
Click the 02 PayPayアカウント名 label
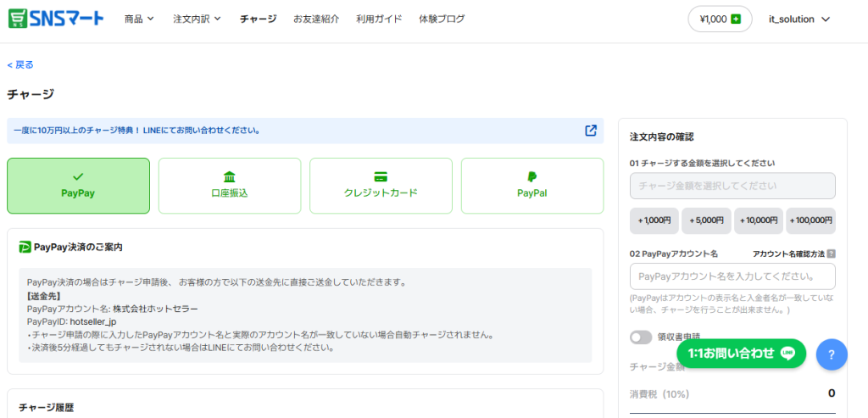click(674, 254)
